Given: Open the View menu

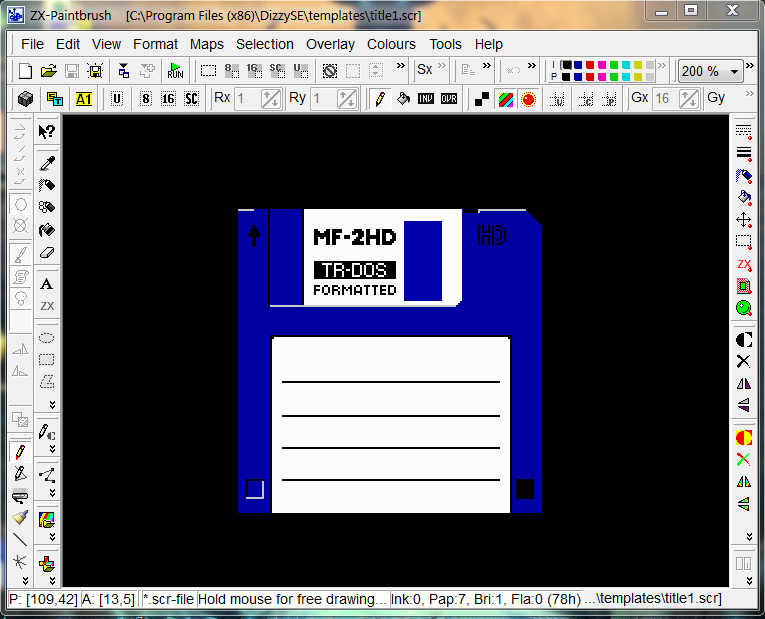Looking at the screenshot, I should 106,44.
